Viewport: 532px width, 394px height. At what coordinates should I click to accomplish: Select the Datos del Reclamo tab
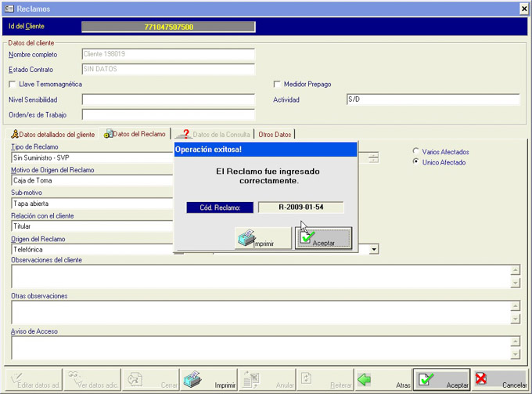[135, 135]
